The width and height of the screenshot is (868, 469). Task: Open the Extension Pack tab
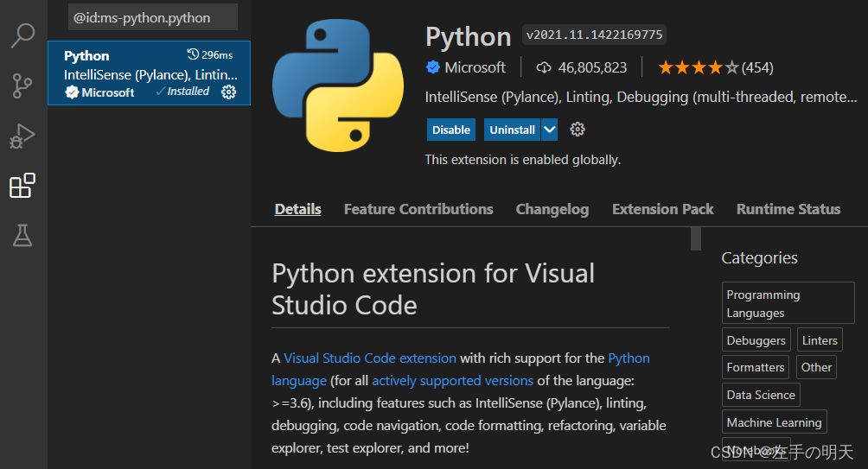pos(663,209)
